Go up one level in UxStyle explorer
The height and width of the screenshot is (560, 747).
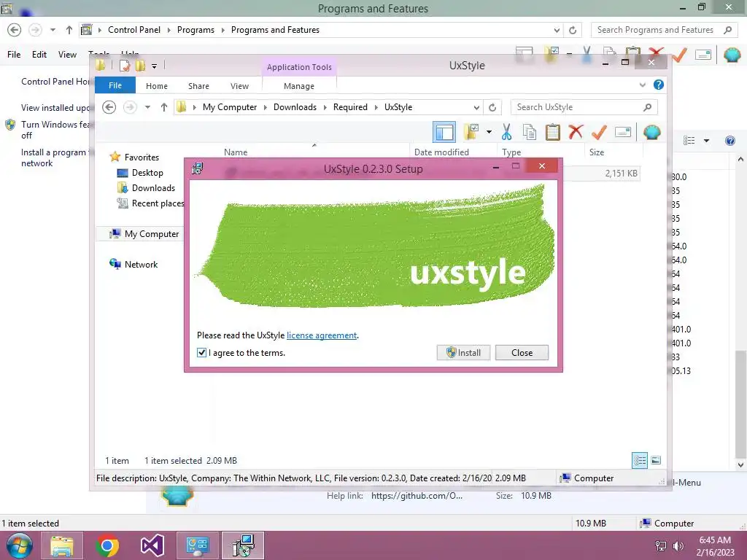tap(164, 107)
